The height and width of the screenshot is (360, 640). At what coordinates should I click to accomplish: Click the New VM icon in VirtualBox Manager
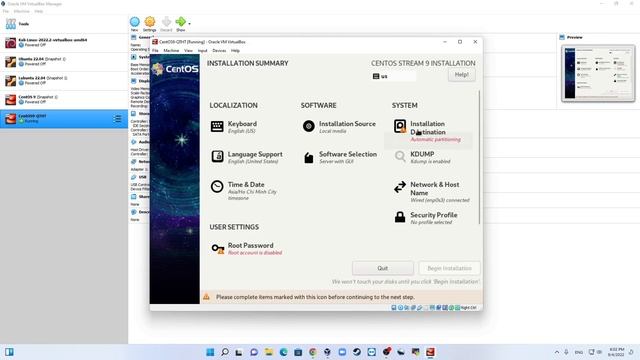(134, 24)
